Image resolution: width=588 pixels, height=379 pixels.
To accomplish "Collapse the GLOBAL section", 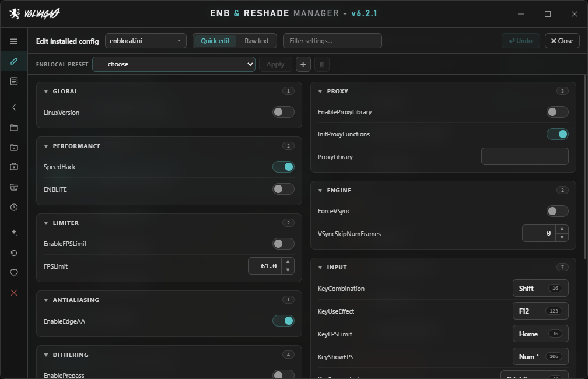I will tap(46, 92).
